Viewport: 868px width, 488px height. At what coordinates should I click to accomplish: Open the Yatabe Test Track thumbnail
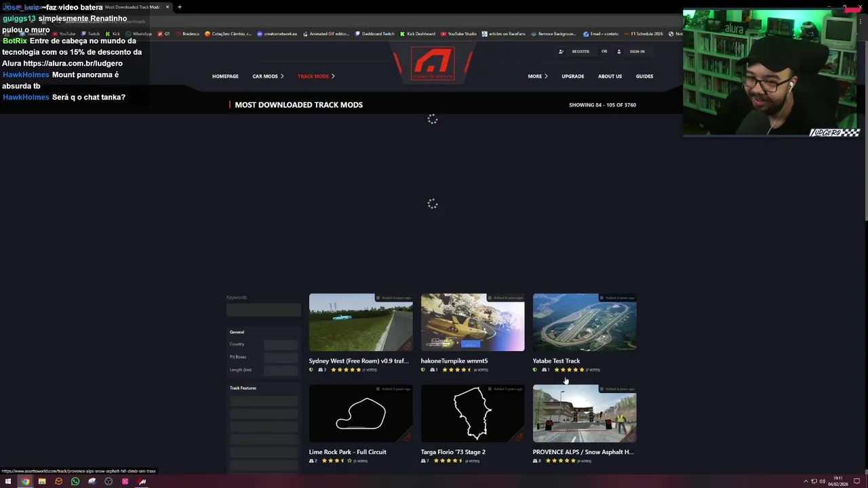coord(585,323)
